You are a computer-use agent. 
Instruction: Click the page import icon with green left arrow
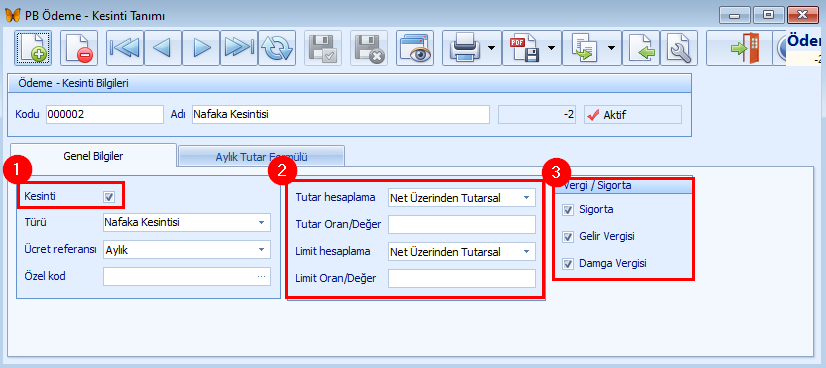(x=641, y=48)
